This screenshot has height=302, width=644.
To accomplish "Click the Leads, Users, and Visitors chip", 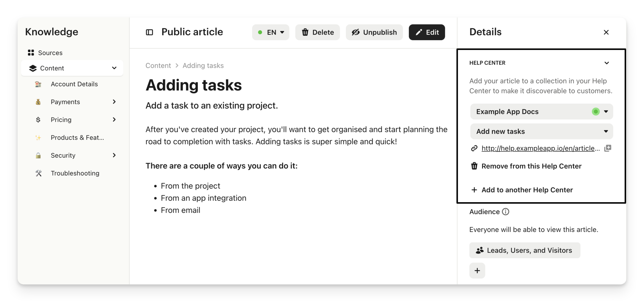I will (524, 250).
